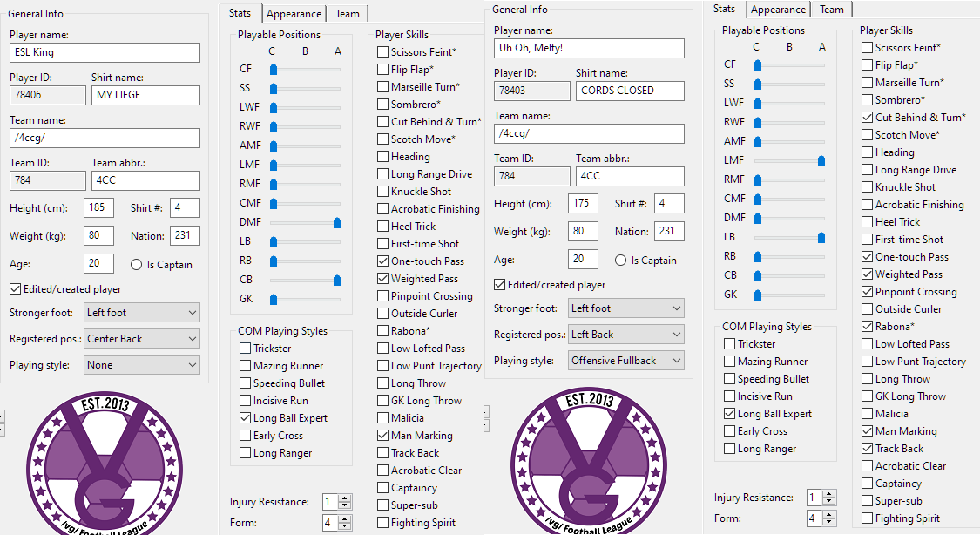Click the player name field containing Uh Oh, Melty!

(x=589, y=48)
